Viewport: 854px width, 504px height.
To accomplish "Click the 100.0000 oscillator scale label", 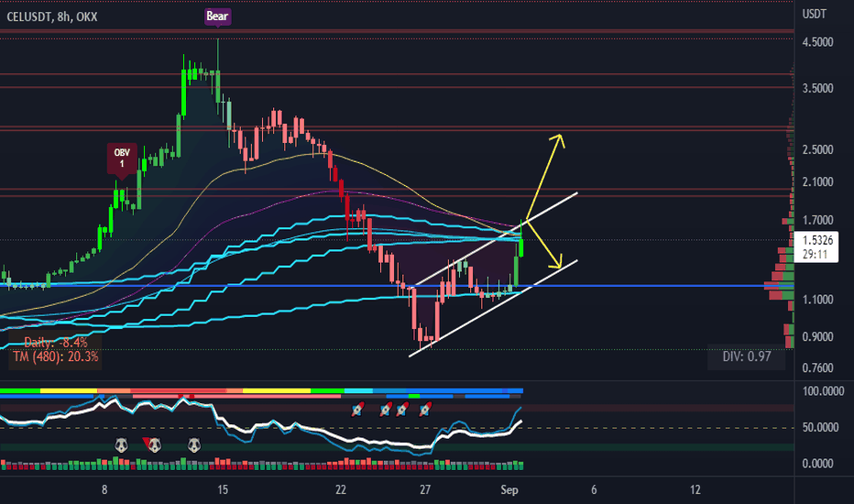I will tap(823, 391).
